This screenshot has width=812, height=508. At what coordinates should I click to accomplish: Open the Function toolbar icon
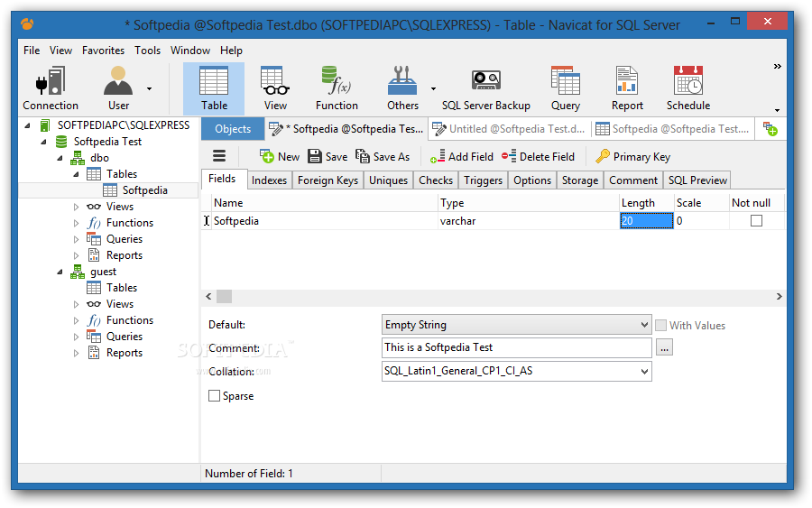(337, 88)
